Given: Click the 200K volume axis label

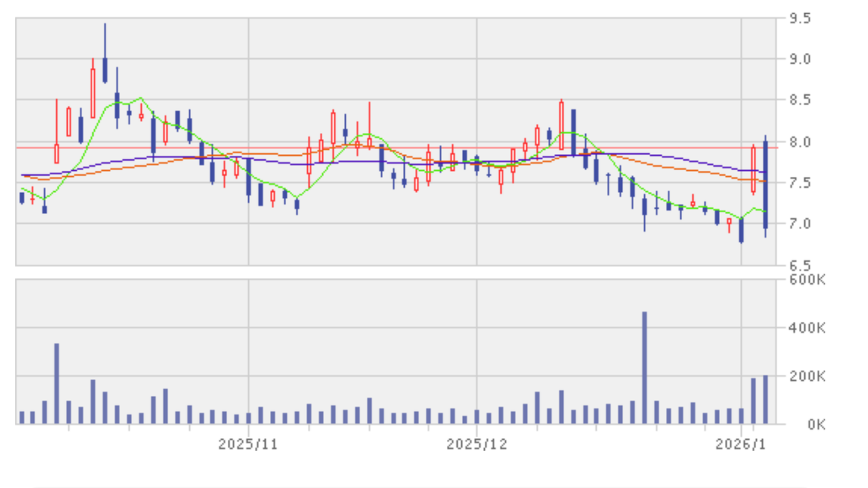Looking at the screenshot, I should 806,377.
